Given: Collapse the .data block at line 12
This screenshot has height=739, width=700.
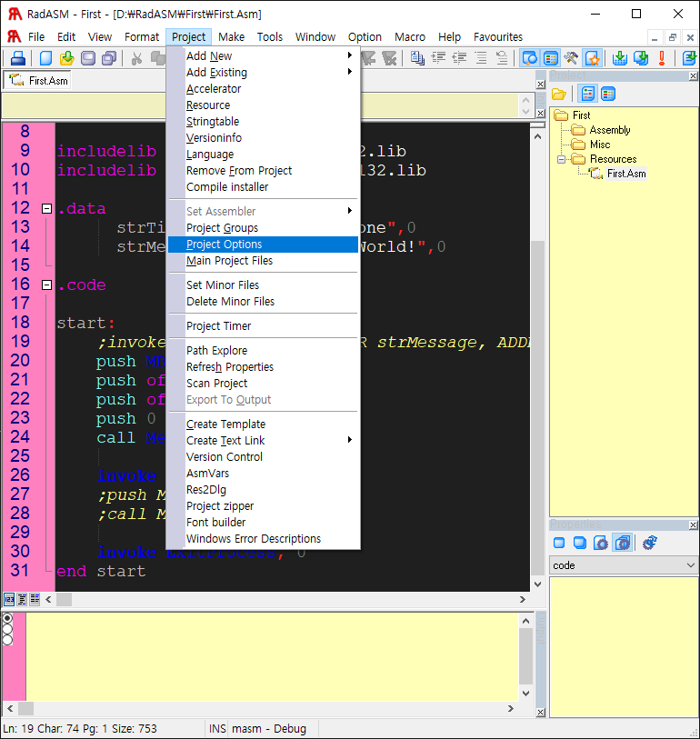Looking at the screenshot, I should pos(46,209).
